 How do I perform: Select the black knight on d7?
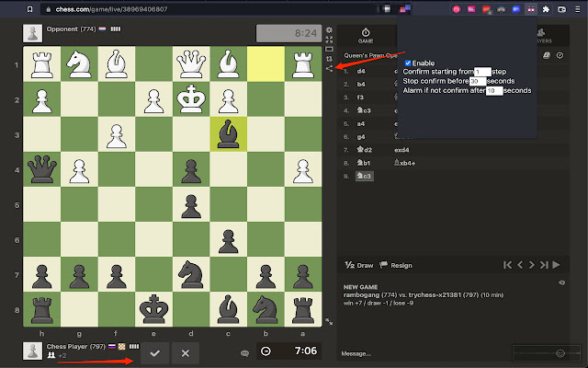click(191, 274)
